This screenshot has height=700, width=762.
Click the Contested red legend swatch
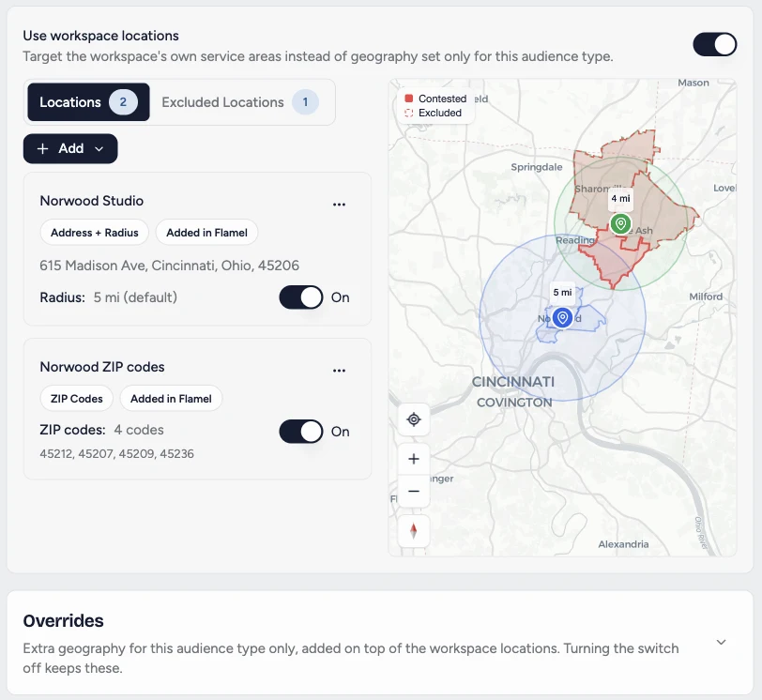tap(409, 99)
